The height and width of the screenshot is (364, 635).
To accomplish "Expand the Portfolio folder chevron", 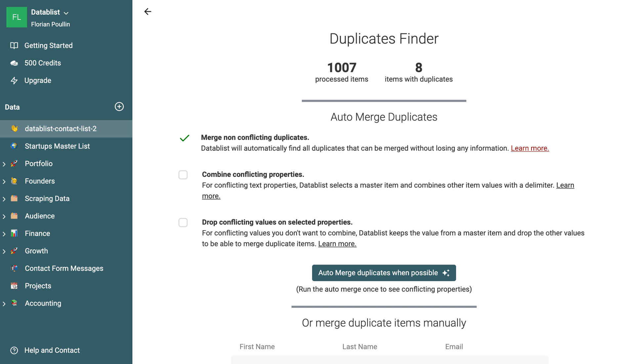I will click(x=4, y=164).
